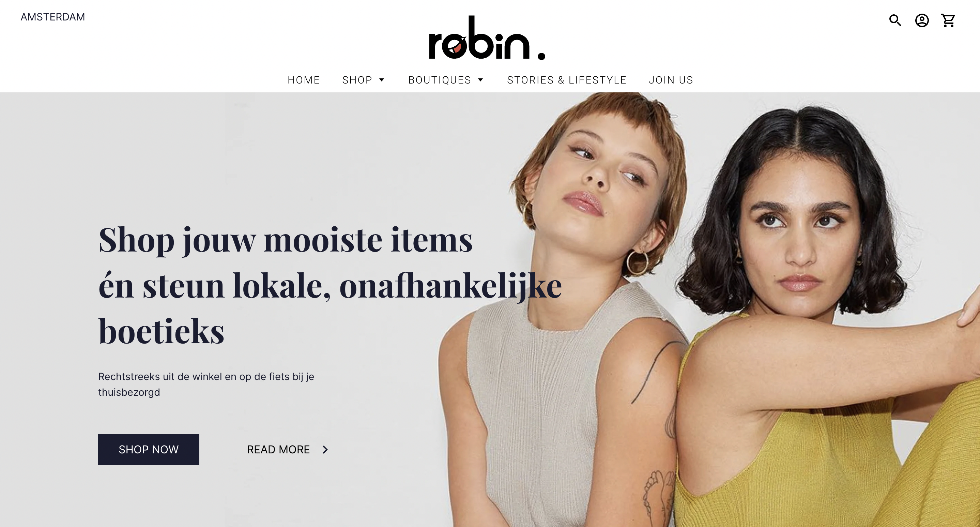Click the SHOP NOW button
The height and width of the screenshot is (527, 980).
pos(149,449)
